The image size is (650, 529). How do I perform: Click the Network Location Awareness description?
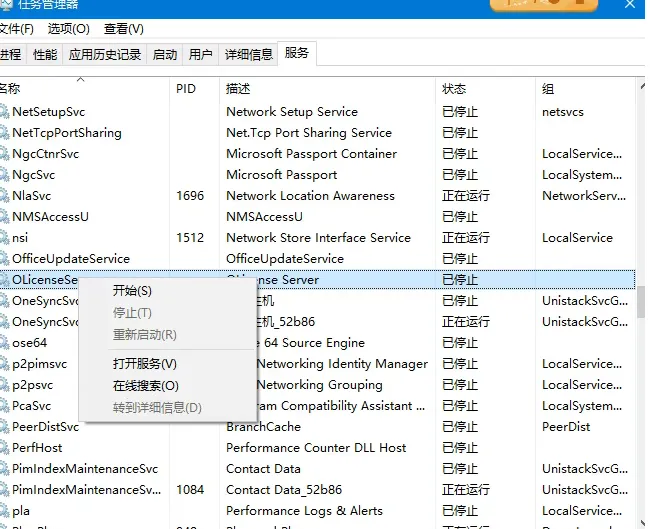click(310, 196)
